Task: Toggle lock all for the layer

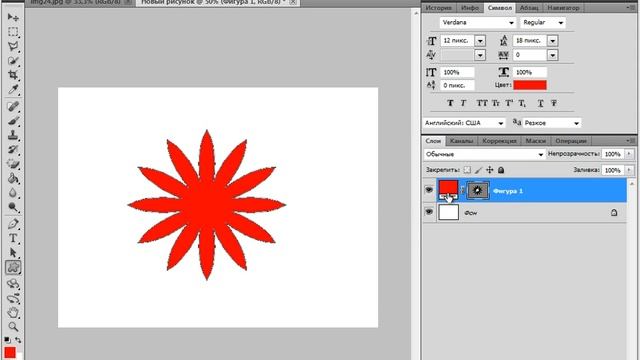Action: 501,169
